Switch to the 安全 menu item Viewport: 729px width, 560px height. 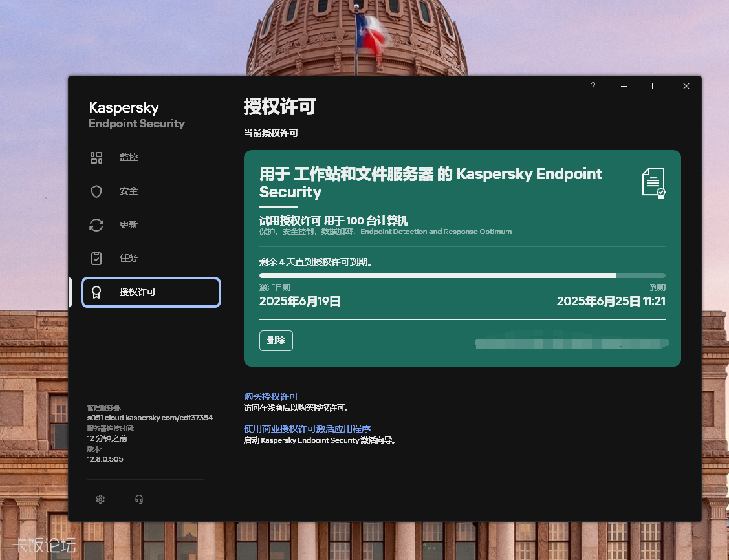[151, 191]
